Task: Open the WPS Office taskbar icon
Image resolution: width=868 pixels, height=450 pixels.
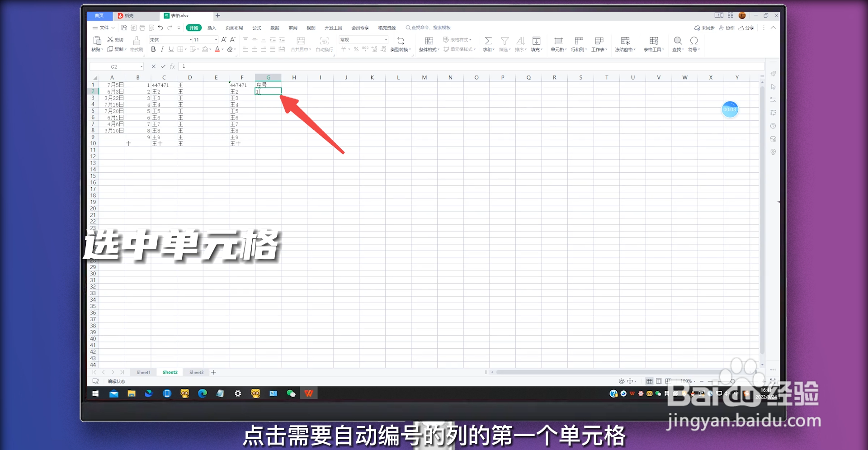Action: pyautogui.click(x=309, y=393)
